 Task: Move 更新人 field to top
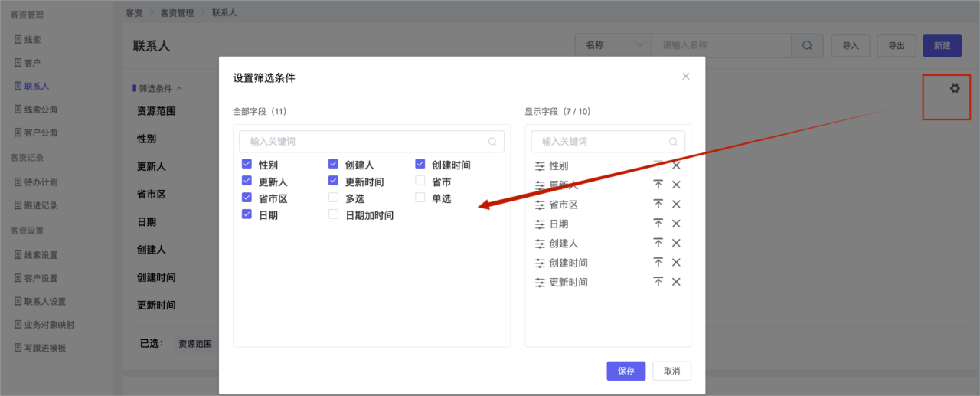[658, 185]
